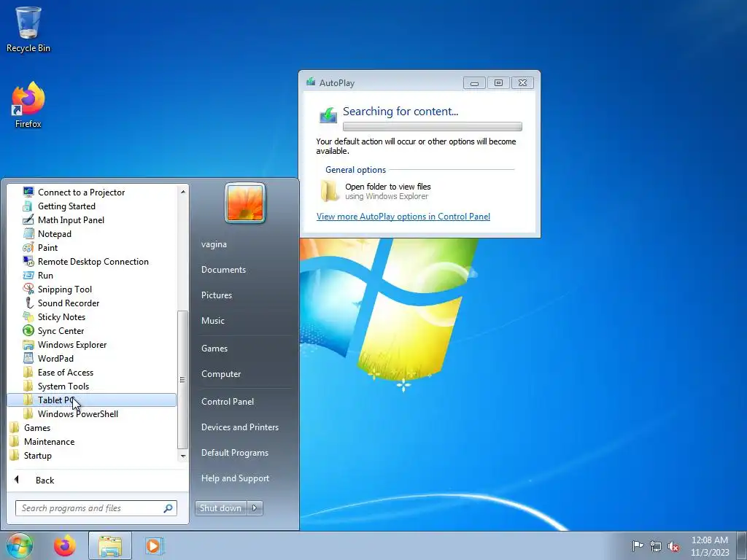Open Music from Start menu
The height and width of the screenshot is (560, 747).
pos(212,321)
